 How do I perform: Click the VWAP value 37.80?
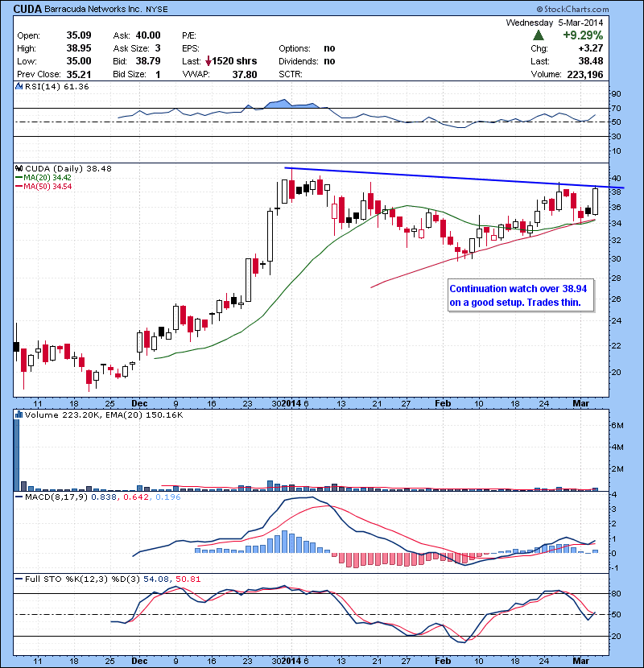tap(245, 75)
